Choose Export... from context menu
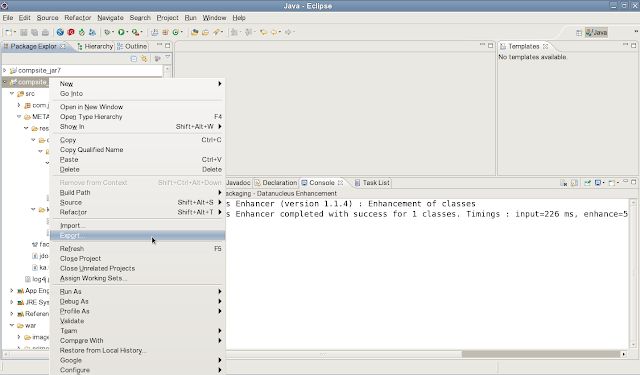640x375 pixels. tap(137, 235)
